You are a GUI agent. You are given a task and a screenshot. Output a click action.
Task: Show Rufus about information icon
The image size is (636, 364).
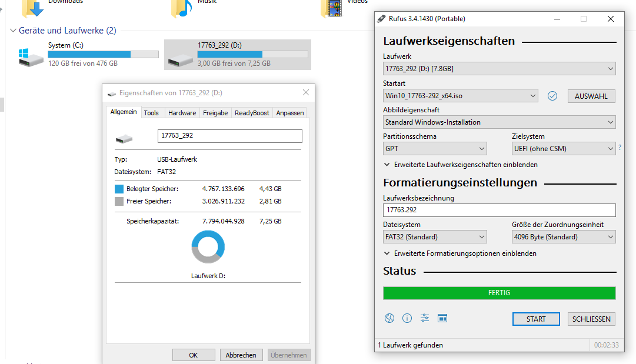407,318
